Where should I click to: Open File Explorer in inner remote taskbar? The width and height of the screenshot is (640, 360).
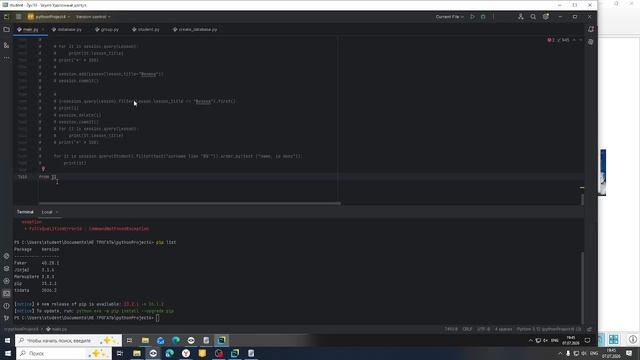[x=145, y=340]
